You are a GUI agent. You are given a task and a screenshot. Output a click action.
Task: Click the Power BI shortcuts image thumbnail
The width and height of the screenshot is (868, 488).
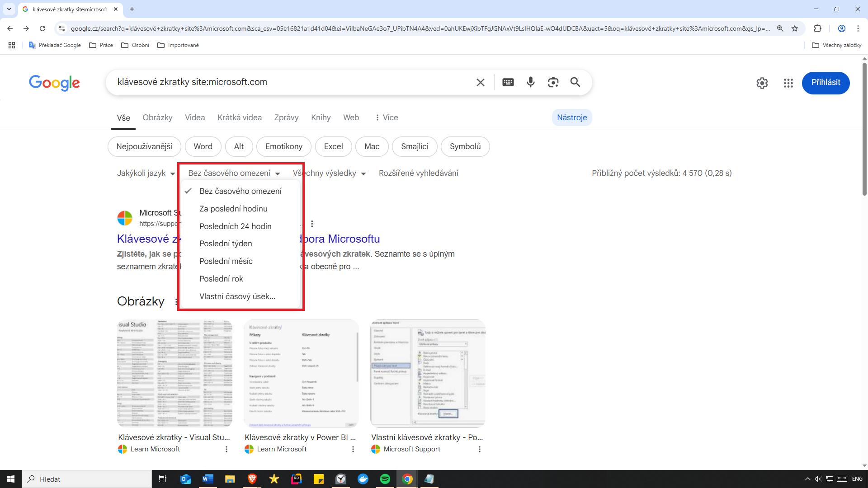(x=301, y=373)
